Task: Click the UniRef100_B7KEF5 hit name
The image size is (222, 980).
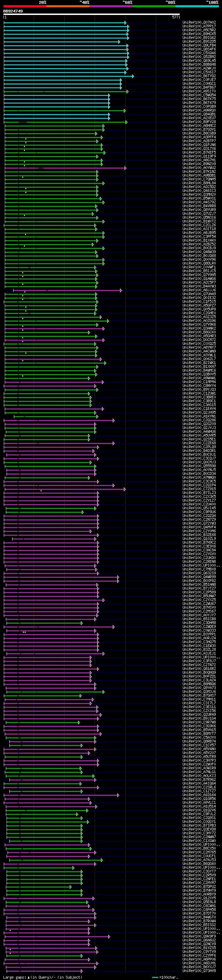Action: pos(199,153)
